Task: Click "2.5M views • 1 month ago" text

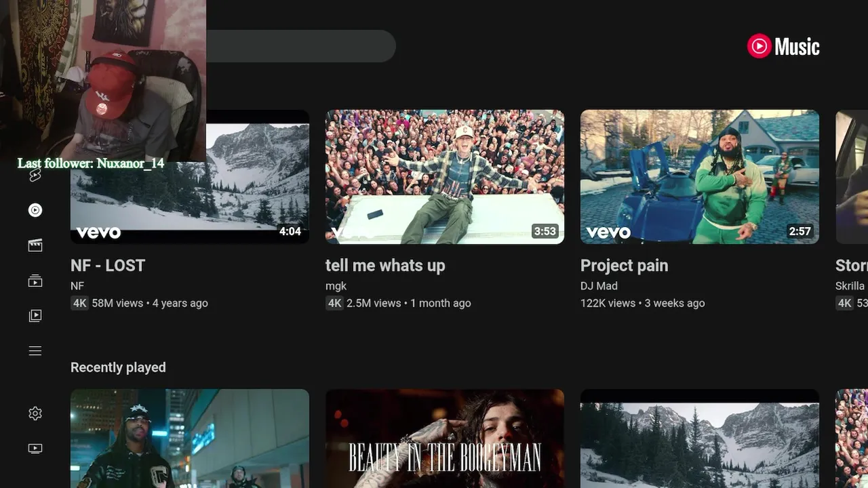Action: [x=409, y=303]
